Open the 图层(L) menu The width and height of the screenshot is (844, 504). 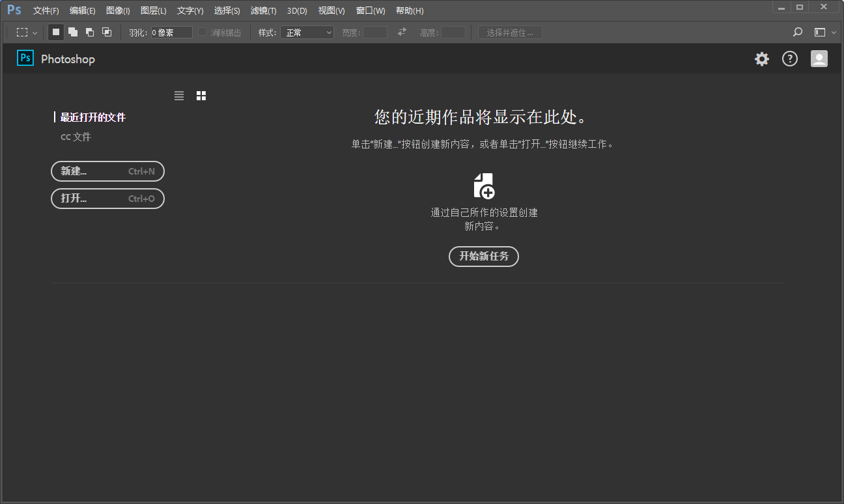[x=153, y=10]
